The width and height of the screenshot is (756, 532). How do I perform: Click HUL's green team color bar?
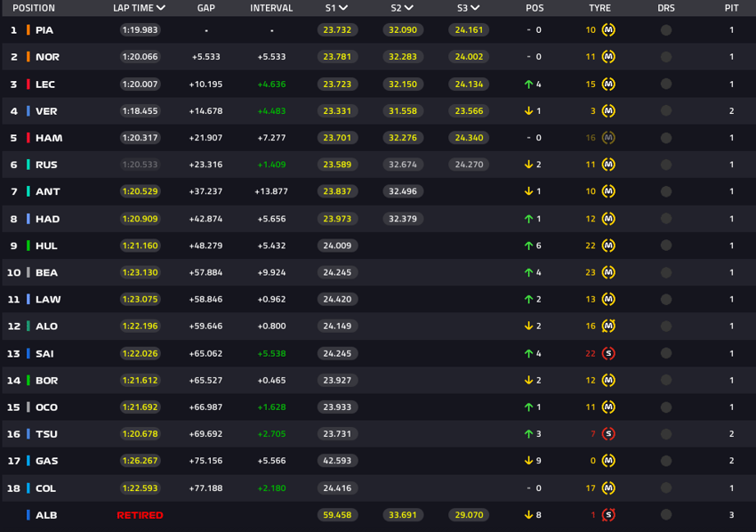[x=28, y=246]
